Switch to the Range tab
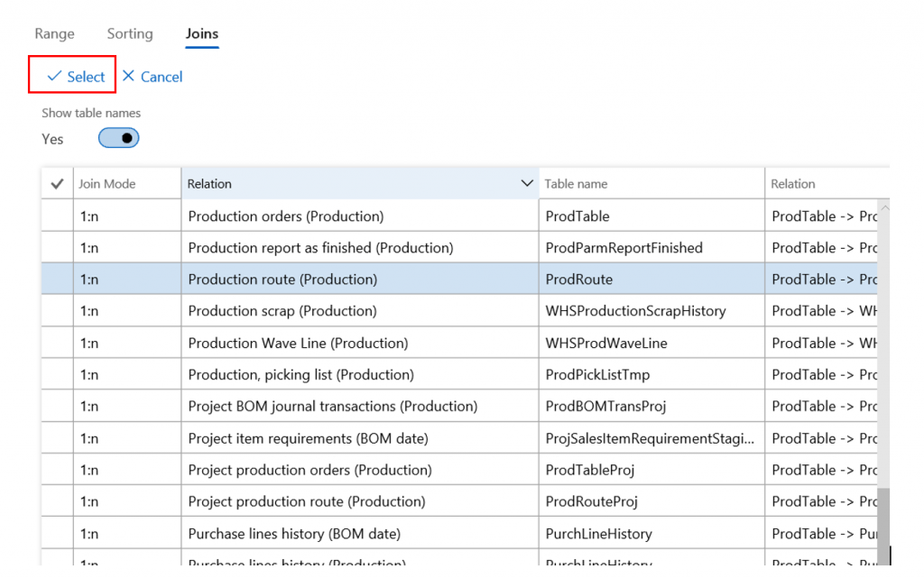The image size is (924, 578). (54, 33)
